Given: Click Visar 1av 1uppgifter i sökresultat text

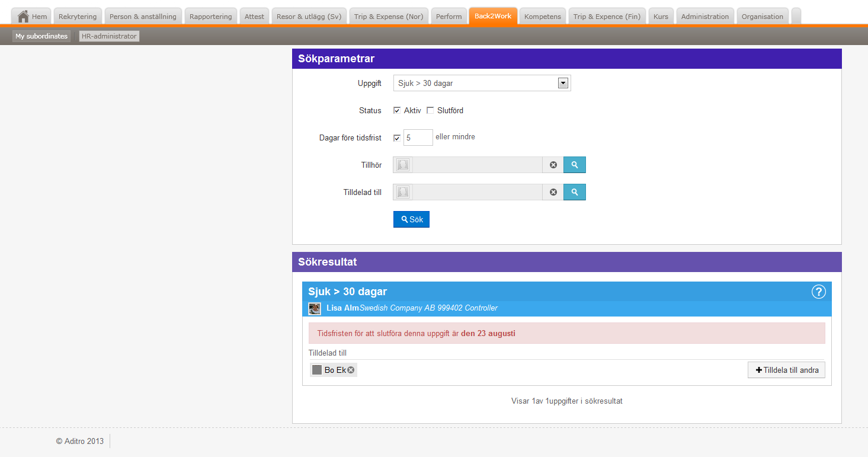Looking at the screenshot, I should [567, 401].
